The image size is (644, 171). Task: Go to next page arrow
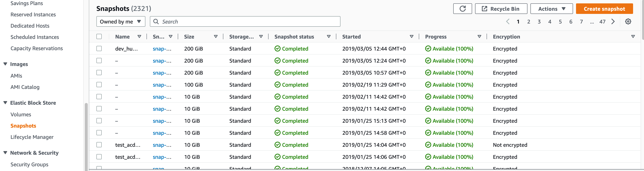pos(613,21)
